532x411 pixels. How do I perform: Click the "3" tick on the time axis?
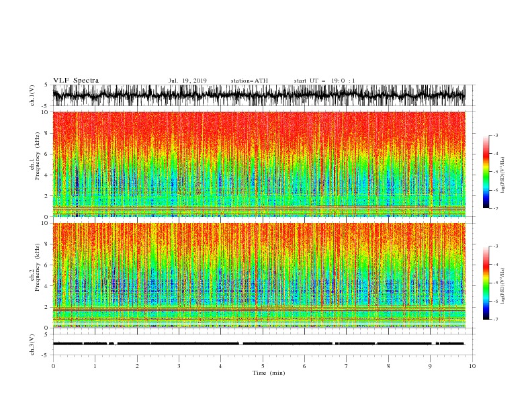coord(179,366)
